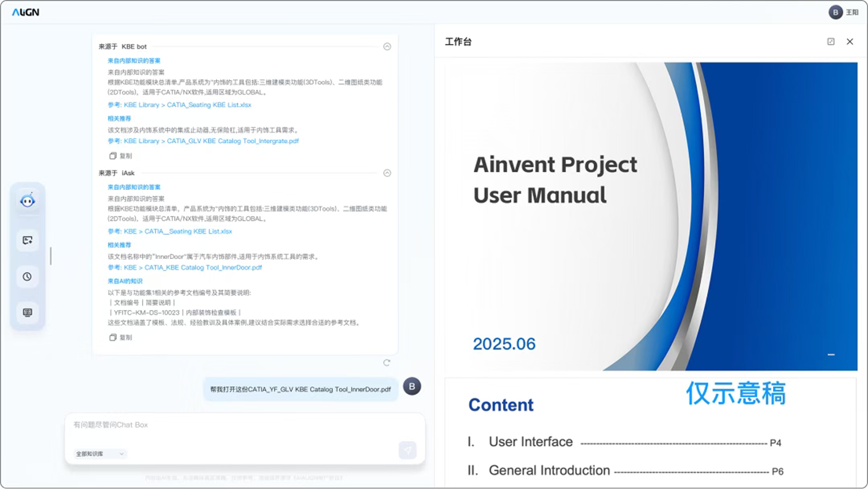868x489 pixels.
Task: Collapse the iAsk answer section
Action: [387, 173]
